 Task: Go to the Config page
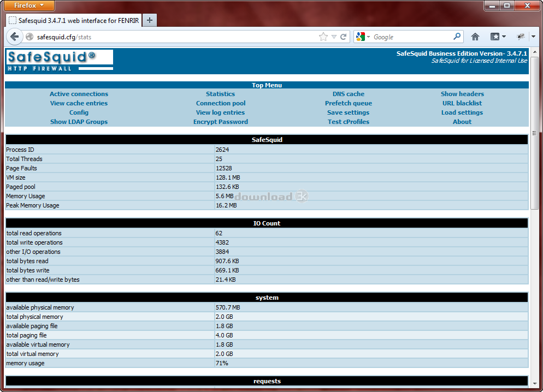[79, 112]
